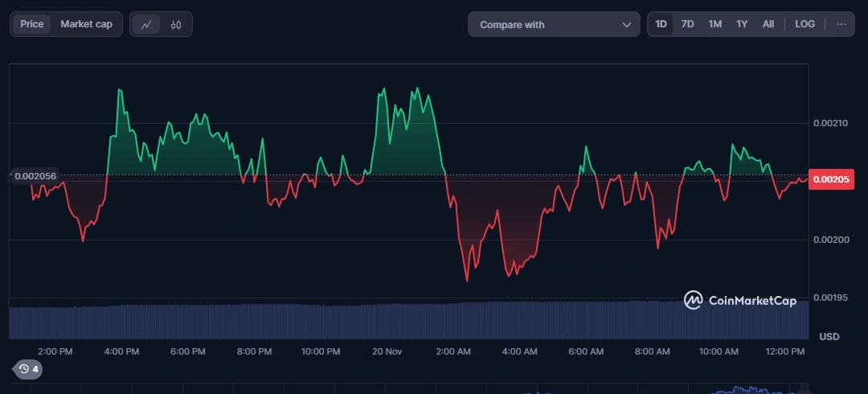This screenshot has height=394, width=868.
Task: Switch to line chart view icon
Action: pyautogui.click(x=145, y=24)
